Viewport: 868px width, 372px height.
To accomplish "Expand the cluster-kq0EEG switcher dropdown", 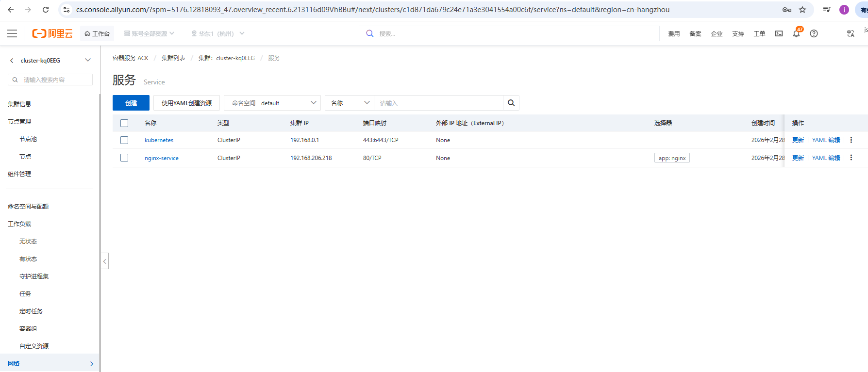I will (88, 60).
